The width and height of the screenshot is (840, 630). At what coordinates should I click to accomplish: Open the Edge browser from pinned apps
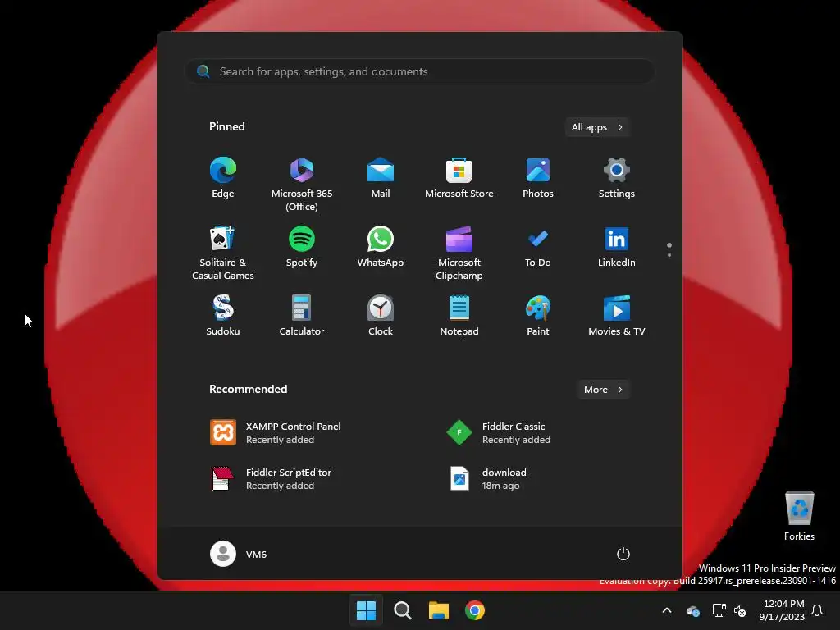point(223,178)
